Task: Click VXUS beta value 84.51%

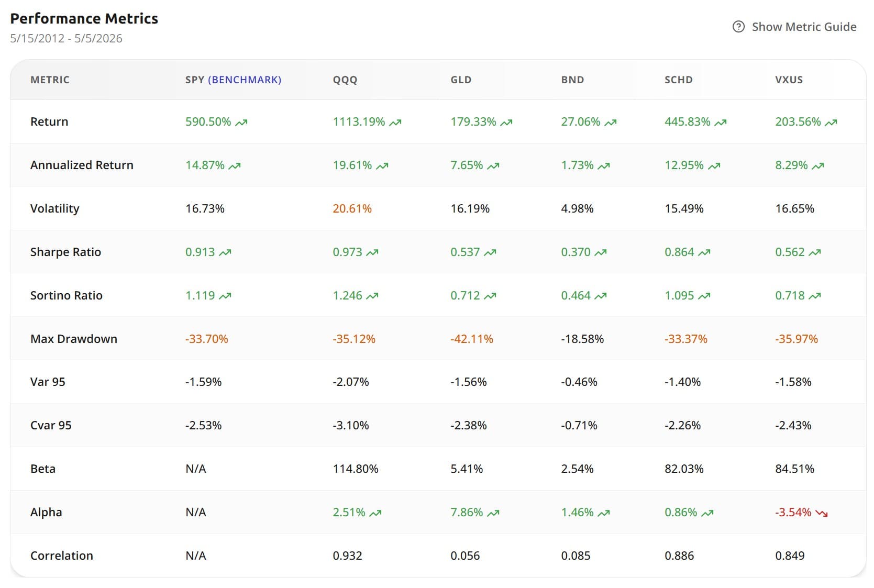Action: [x=795, y=469]
